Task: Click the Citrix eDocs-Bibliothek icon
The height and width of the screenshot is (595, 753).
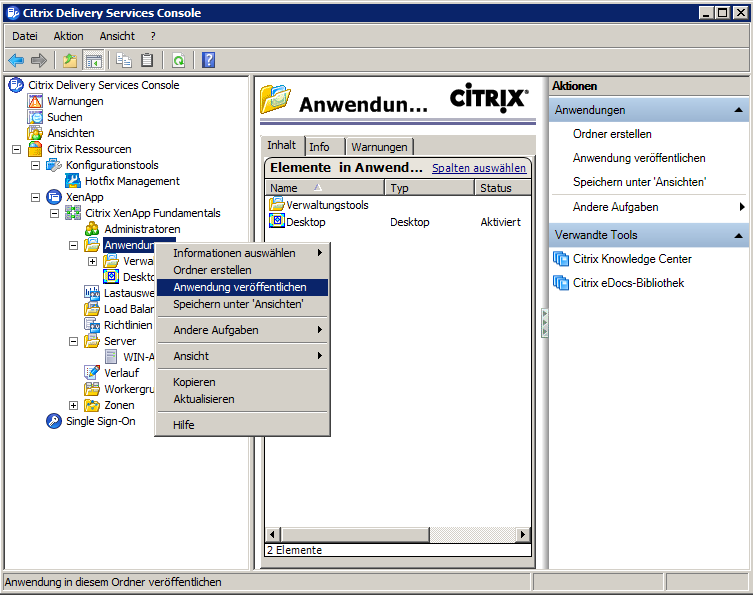Action: [x=560, y=282]
